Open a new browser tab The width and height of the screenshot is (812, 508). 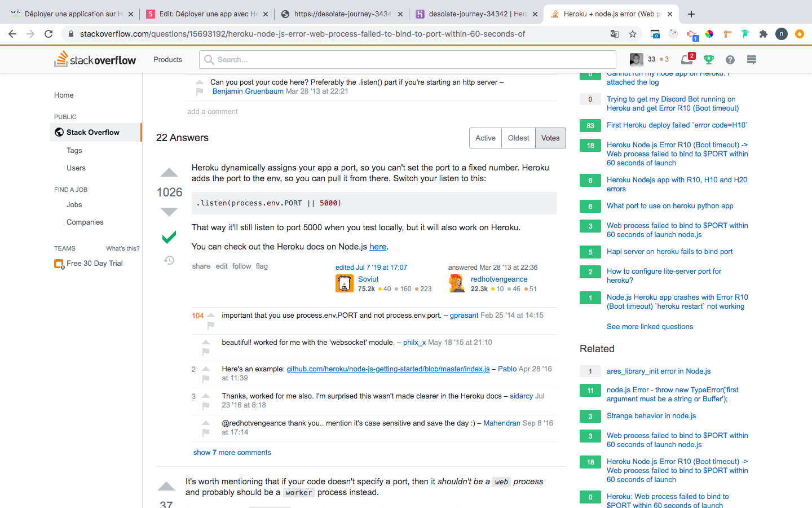pos(691,14)
